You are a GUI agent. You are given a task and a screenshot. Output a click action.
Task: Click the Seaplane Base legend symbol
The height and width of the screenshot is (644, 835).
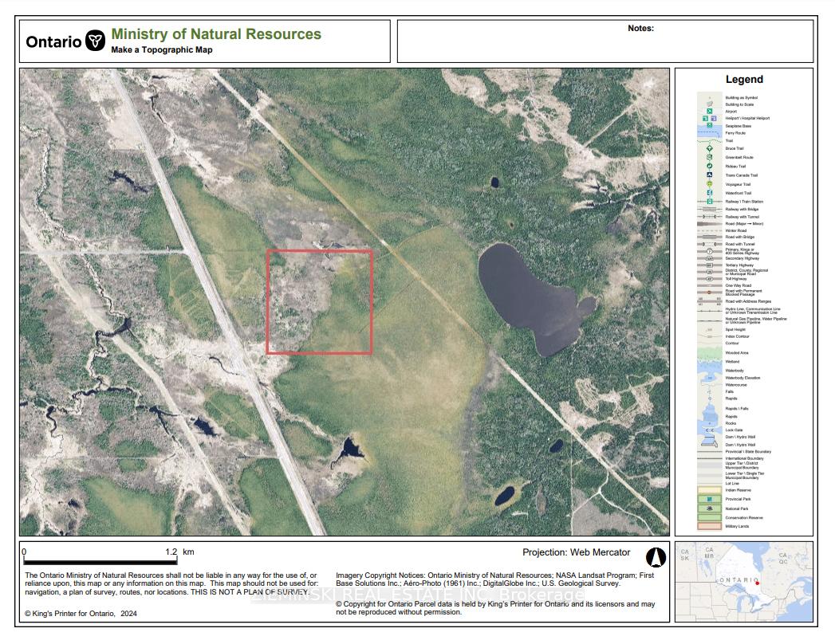709,126
